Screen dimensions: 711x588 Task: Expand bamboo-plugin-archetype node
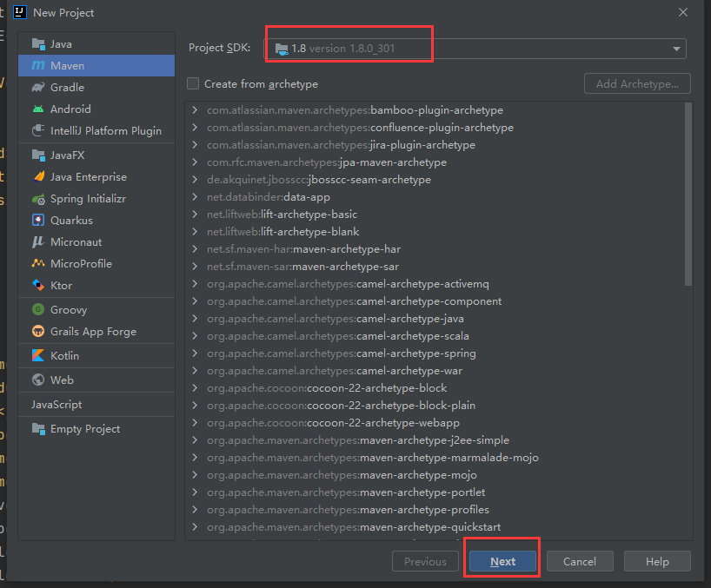pos(195,109)
